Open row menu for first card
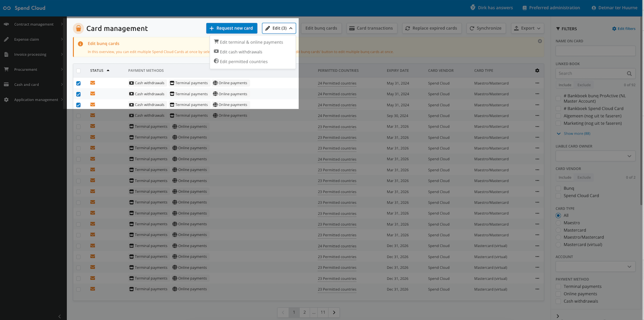644x320 pixels. pyautogui.click(x=537, y=83)
